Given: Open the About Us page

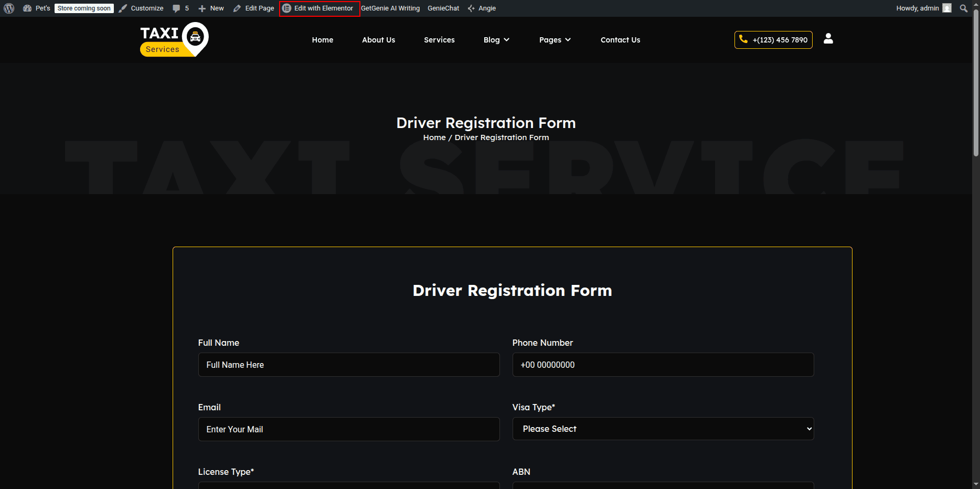Looking at the screenshot, I should (379, 40).
